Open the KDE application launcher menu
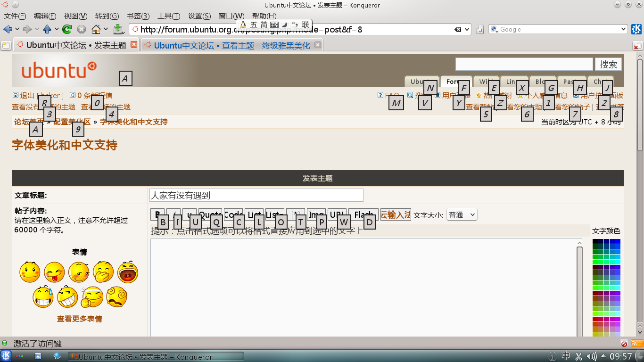This screenshot has height=362, width=644. tap(6, 356)
